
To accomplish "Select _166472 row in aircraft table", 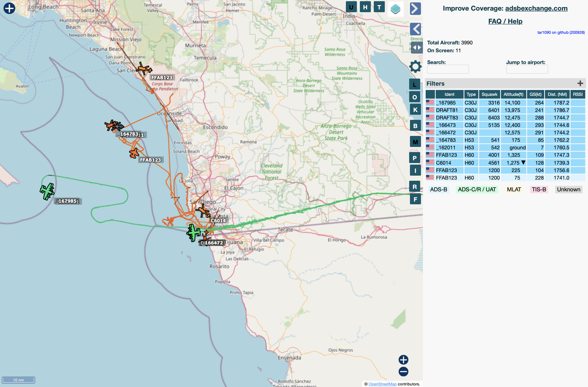I will (505, 133).
